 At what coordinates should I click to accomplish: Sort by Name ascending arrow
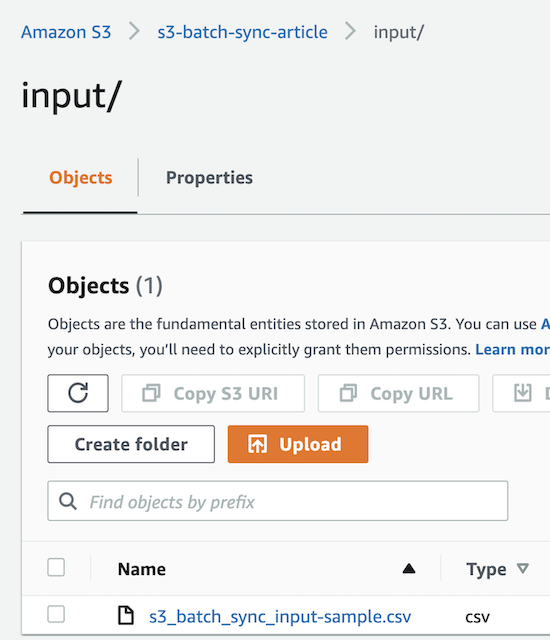click(409, 569)
